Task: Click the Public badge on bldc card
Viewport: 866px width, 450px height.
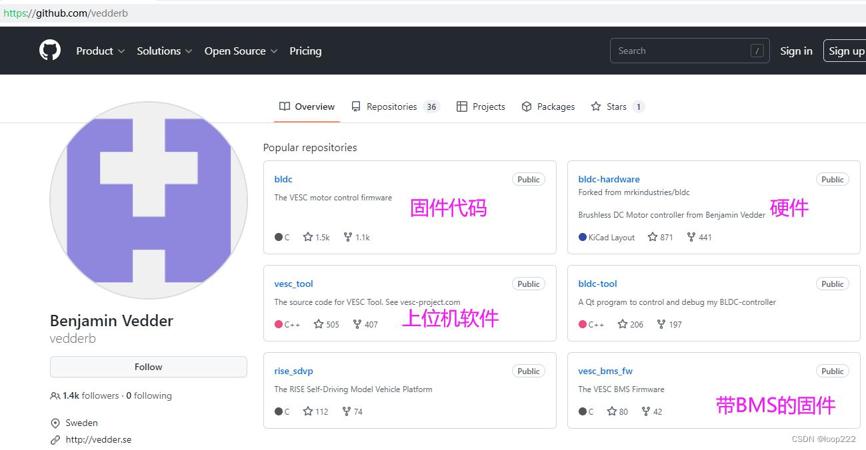Action: point(529,179)
